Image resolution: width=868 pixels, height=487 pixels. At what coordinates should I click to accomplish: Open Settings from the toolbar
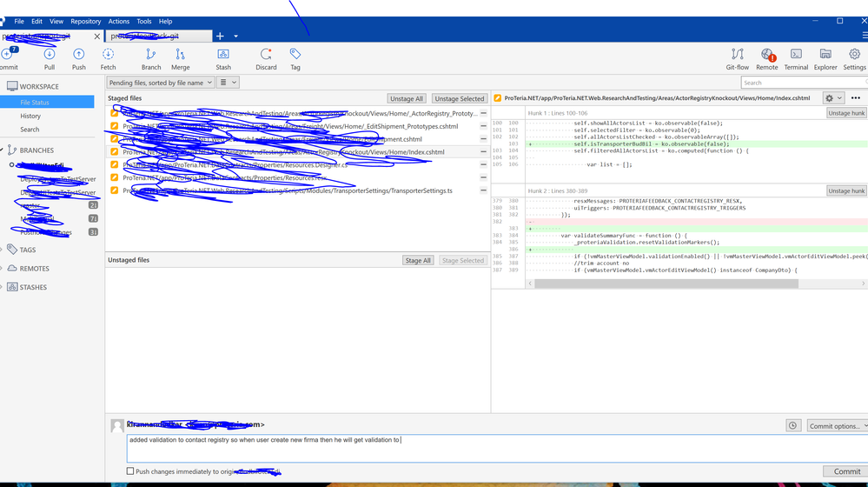coord(854,59)
